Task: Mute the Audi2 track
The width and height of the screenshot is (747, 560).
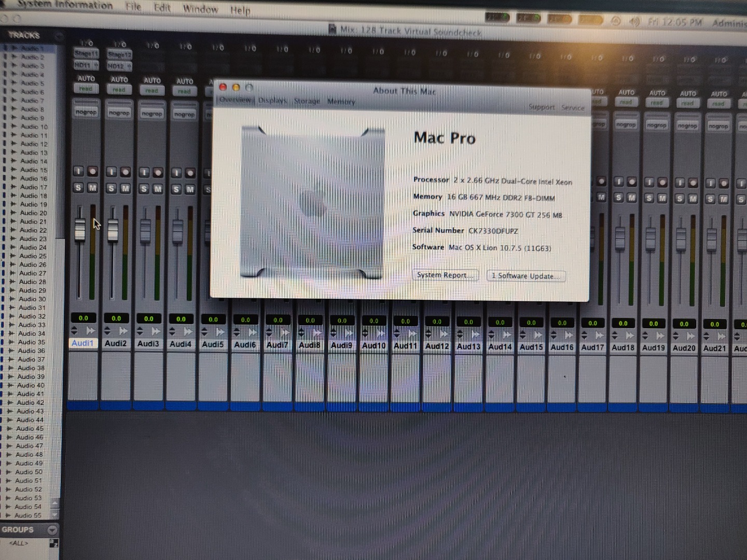Action: coord(125,188)
